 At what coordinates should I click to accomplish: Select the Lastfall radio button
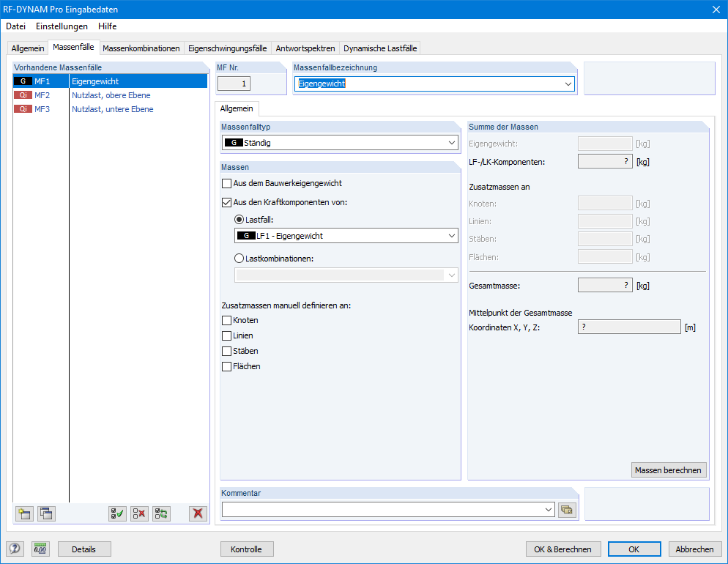[x=239, y=220]
